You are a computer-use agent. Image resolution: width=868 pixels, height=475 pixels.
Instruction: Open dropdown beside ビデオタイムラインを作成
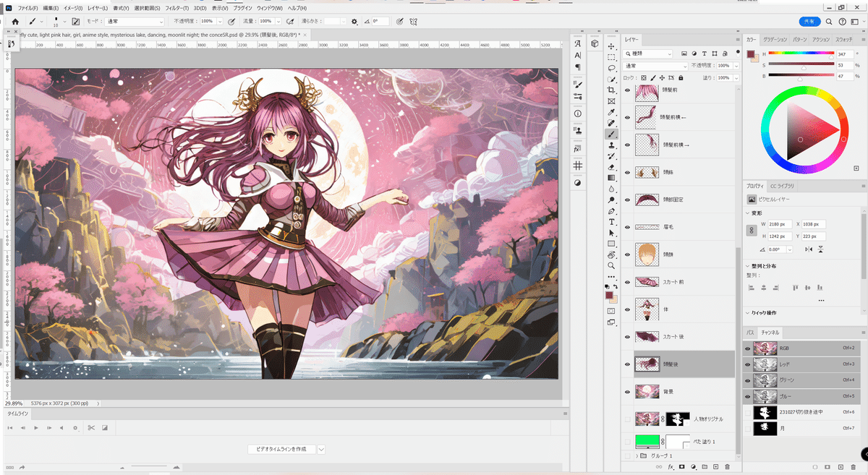(322, 449)
